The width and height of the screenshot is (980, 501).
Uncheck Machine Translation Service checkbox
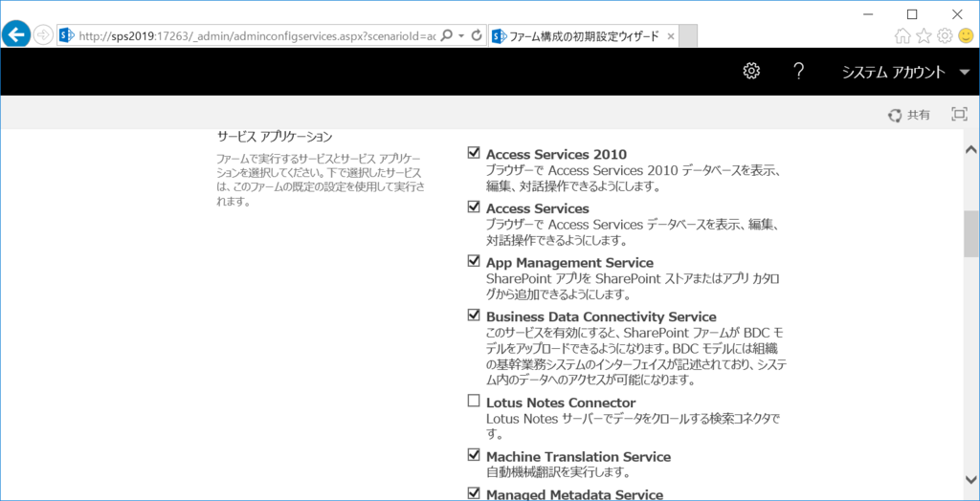(474, 455)
